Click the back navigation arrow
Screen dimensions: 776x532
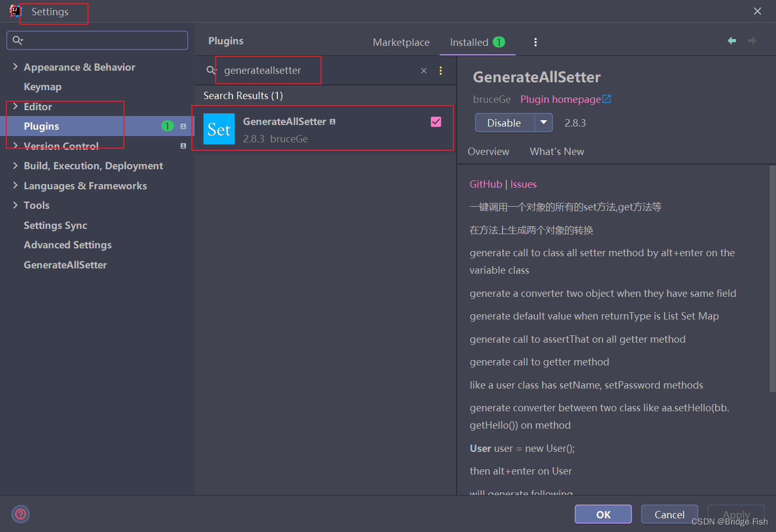coord(732,40)
